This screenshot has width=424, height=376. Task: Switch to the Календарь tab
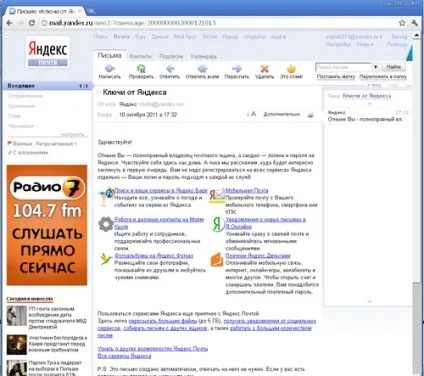[204, 56]
